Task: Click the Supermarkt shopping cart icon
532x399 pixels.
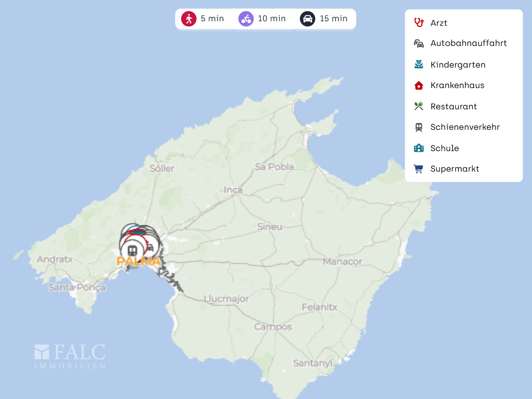Action: pyautogui.click(x=418, y=169)
